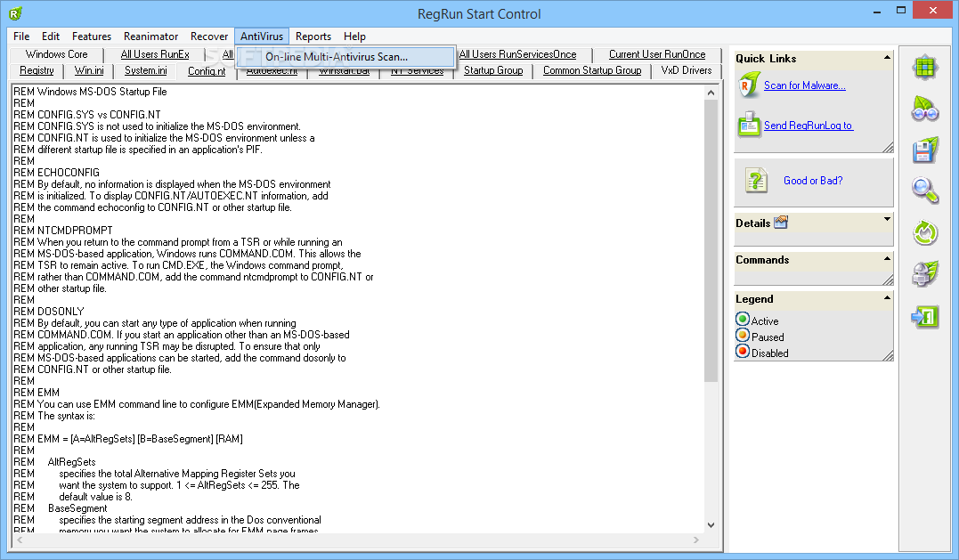Click the Scan for Malware shield icon
959x560 pixels.
749,85
